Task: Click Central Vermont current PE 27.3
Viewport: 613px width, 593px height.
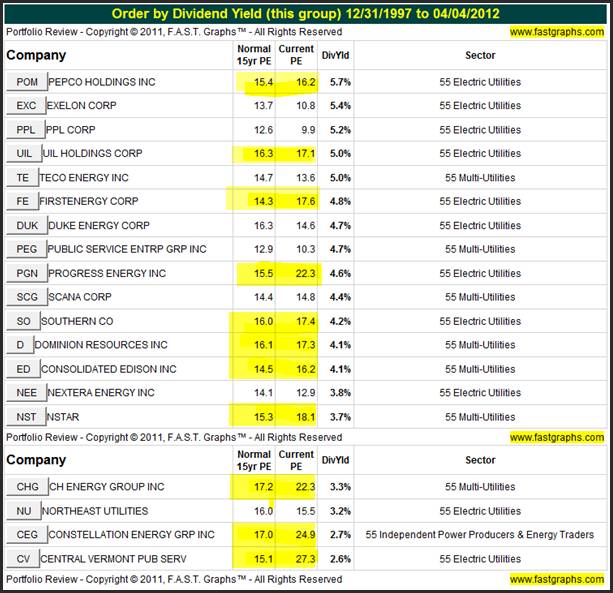Action: (305, 559)
